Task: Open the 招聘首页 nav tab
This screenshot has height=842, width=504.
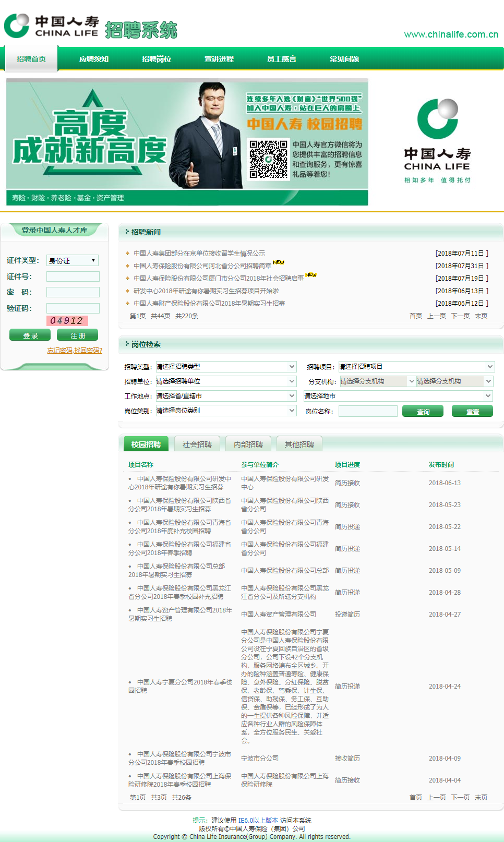Action: point(31,59)
